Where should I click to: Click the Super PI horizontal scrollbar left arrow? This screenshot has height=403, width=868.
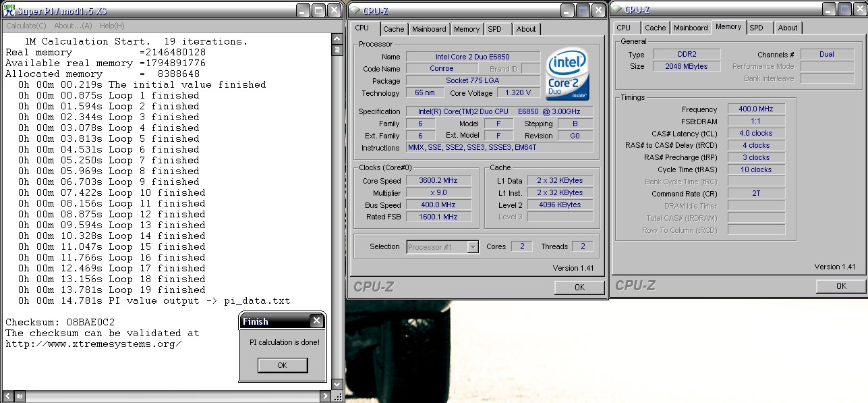pos(8,396)
